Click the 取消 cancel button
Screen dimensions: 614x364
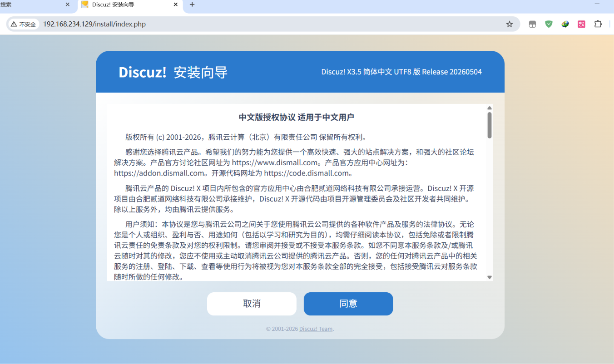pyautogui.click(x=252, y=304)
